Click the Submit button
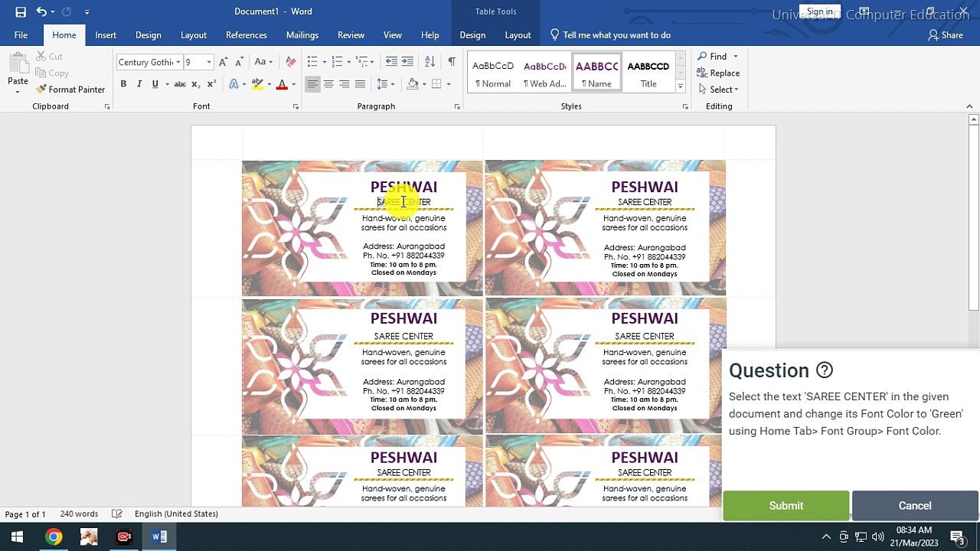 [x=786, y=506]
